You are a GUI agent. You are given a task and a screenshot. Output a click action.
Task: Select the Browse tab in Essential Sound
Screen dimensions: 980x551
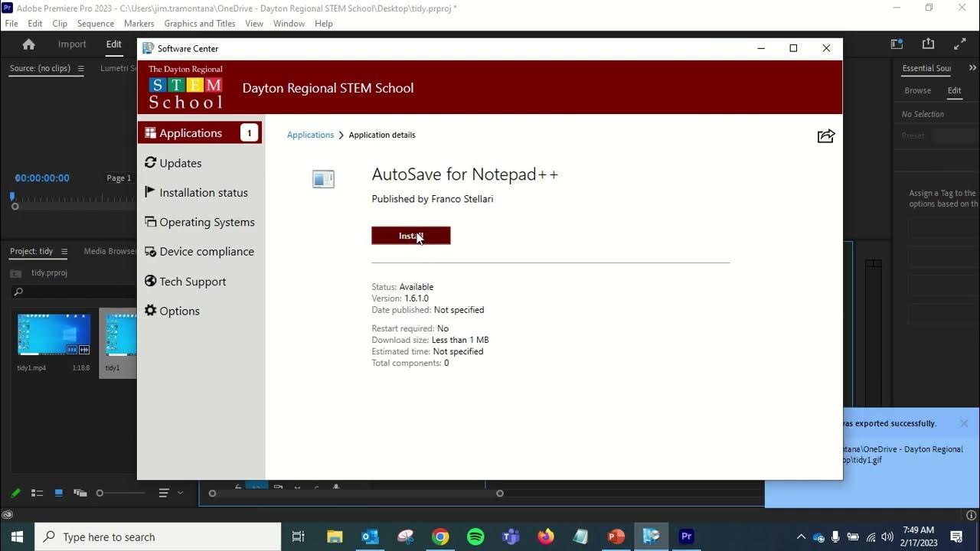coord(917,90)
